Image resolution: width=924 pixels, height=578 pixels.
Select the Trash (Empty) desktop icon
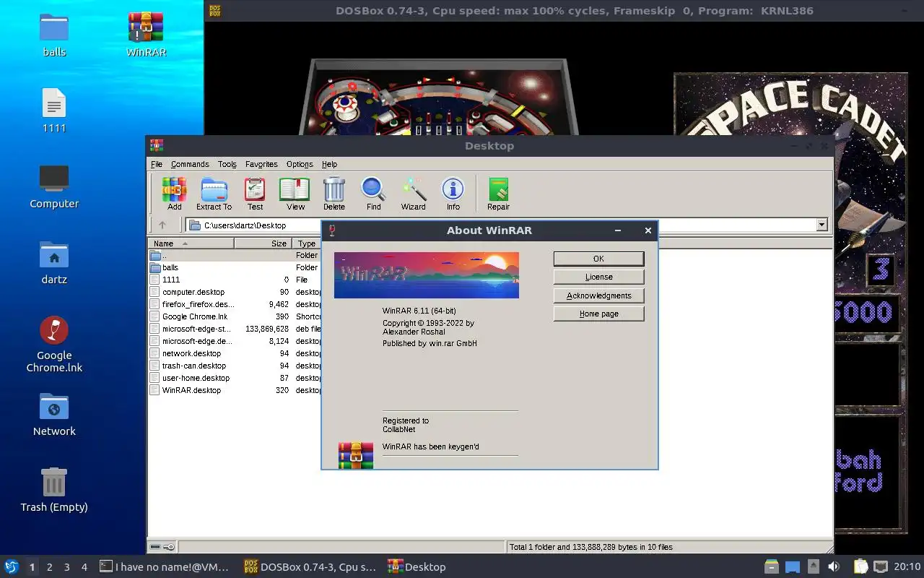[x=54, y=490]
